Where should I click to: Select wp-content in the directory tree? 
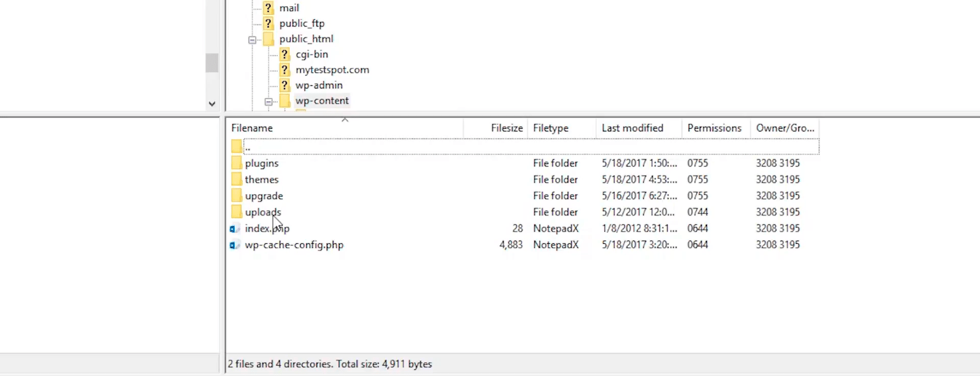322,101
